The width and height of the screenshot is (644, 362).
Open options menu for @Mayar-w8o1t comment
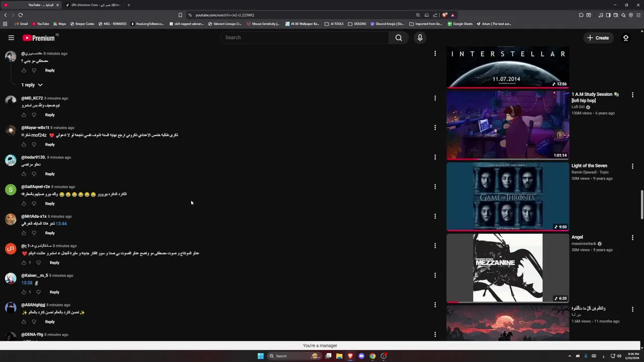point(435,128)
